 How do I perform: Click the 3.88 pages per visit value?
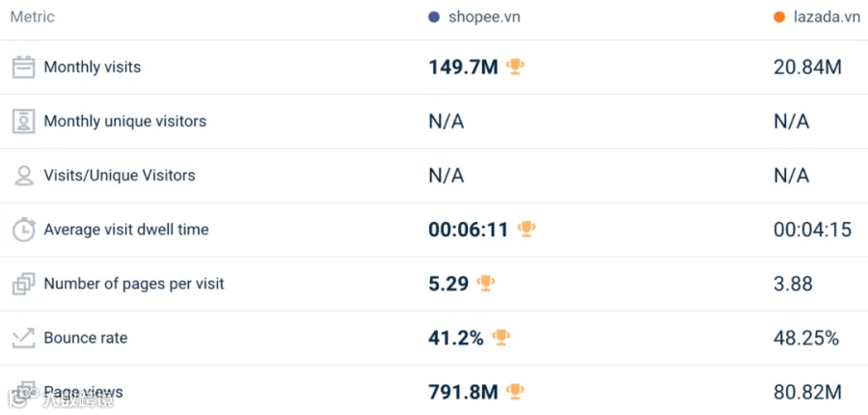(x=794, y=284)
